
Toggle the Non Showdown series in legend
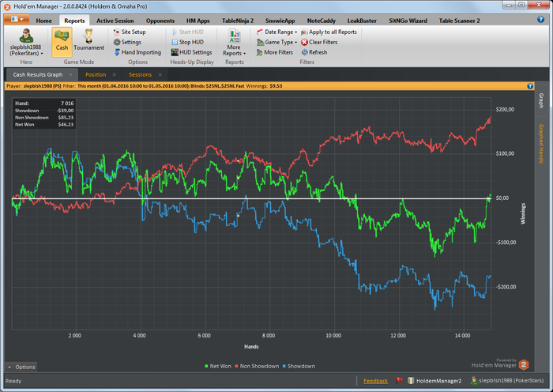point(257,366)
